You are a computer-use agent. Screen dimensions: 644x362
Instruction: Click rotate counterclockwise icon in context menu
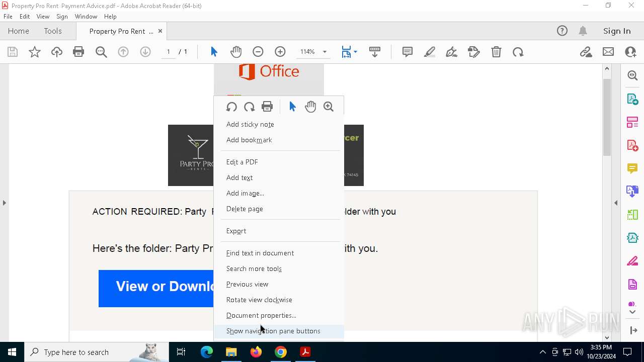pos(231,107)
